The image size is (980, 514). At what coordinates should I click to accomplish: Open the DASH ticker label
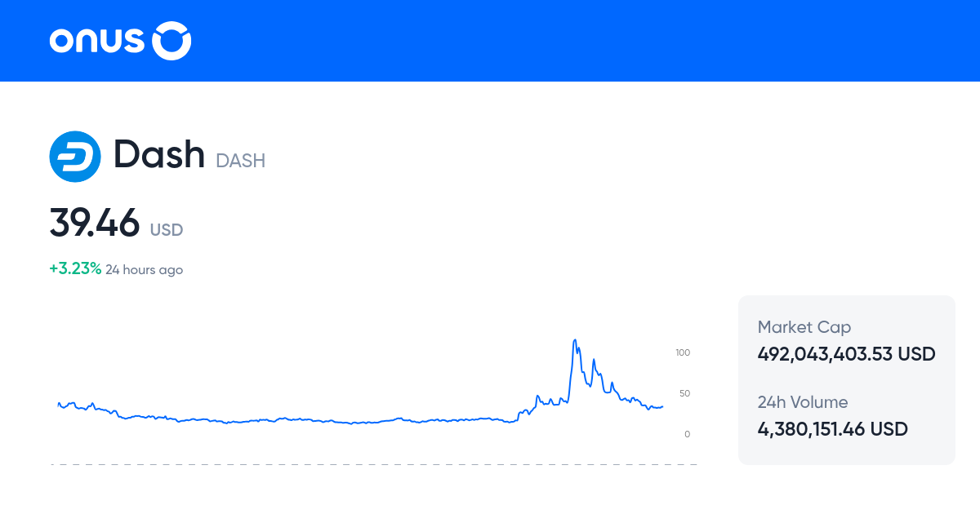coord(240,161)
